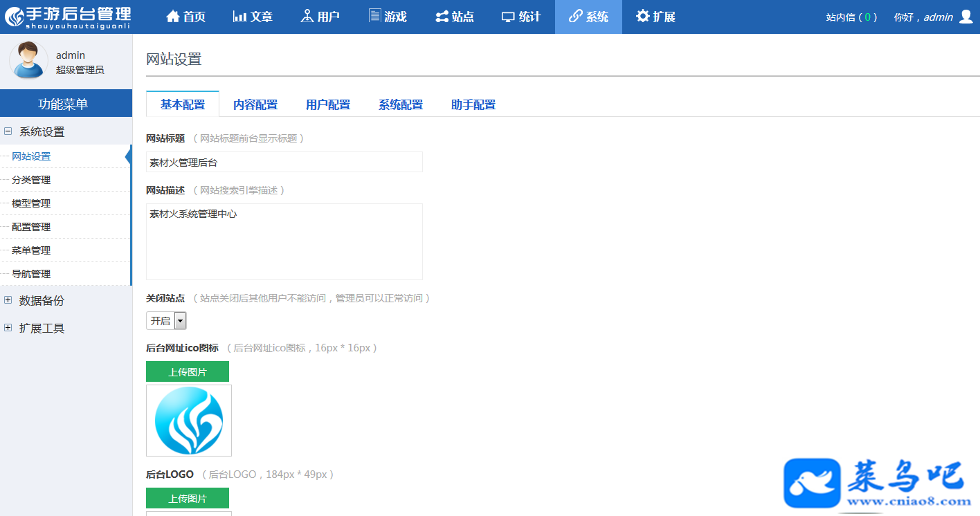The height and width of the screenshot is (516, 980).
Task: Open the 关闭站点 开启 dropdown
Action: coord(166,321)
